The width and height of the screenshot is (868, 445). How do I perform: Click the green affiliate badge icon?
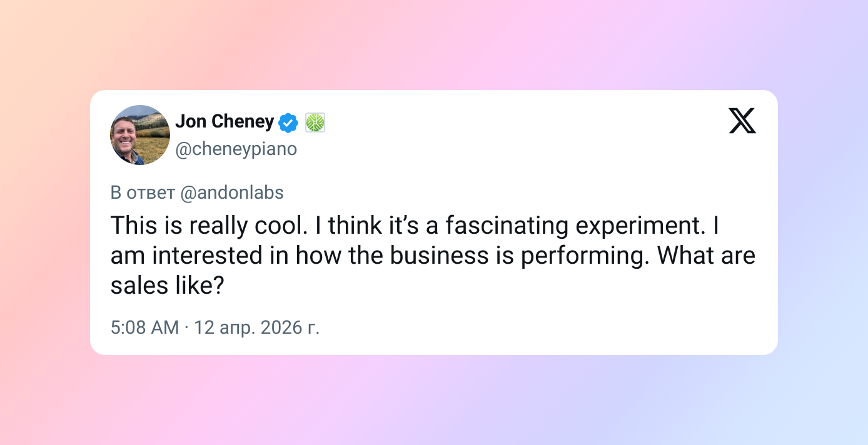coord(315,122)
